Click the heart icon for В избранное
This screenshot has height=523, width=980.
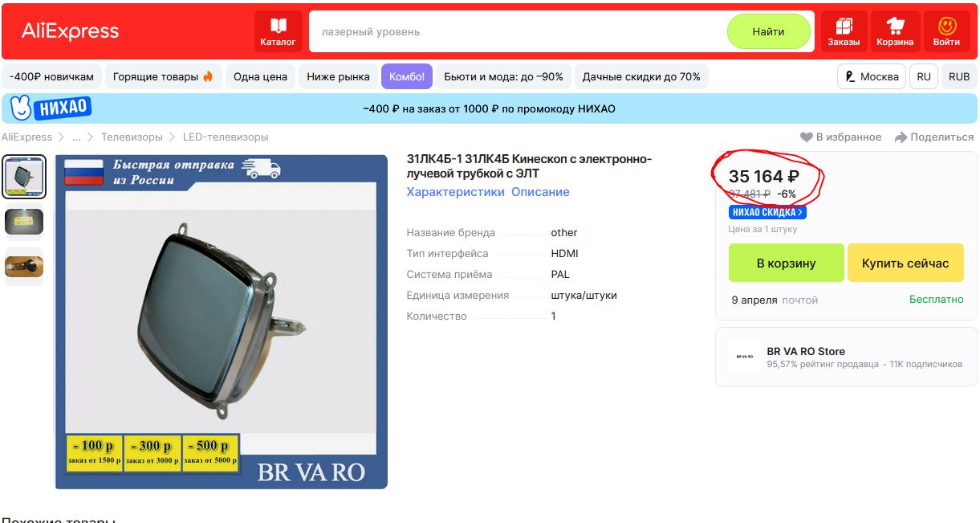pyautogui.click(x=807, y=137)
